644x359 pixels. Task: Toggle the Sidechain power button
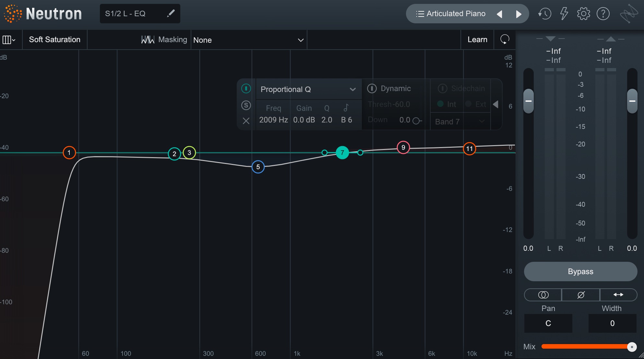coord(442,88)
